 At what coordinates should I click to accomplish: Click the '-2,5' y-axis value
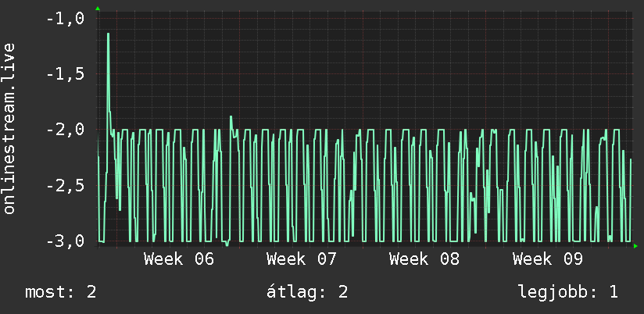click(x=65, y=186)
